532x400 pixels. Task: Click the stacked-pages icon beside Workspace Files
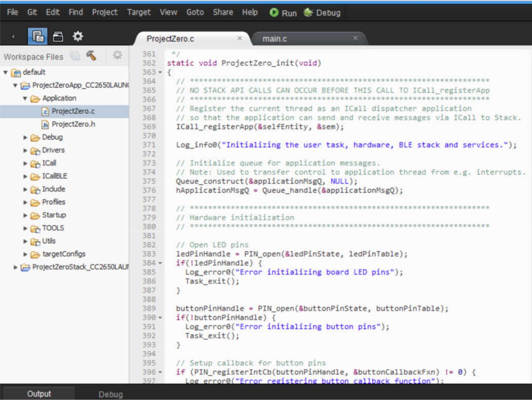pos(75,56)
